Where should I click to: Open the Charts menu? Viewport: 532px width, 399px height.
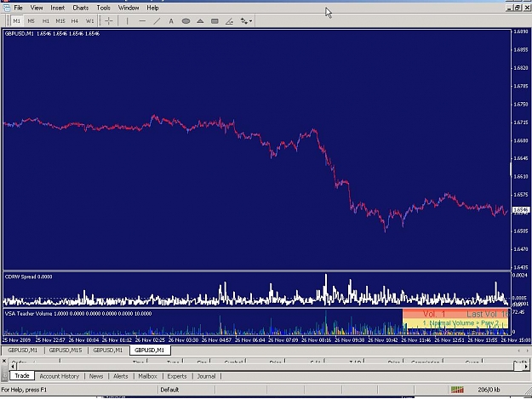click(x=81, y=8)
